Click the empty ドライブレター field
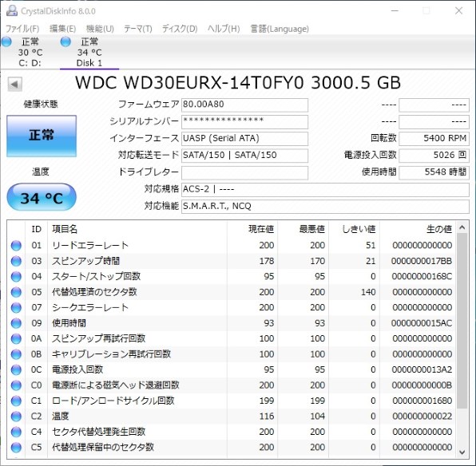 click(x=244, y=172)
